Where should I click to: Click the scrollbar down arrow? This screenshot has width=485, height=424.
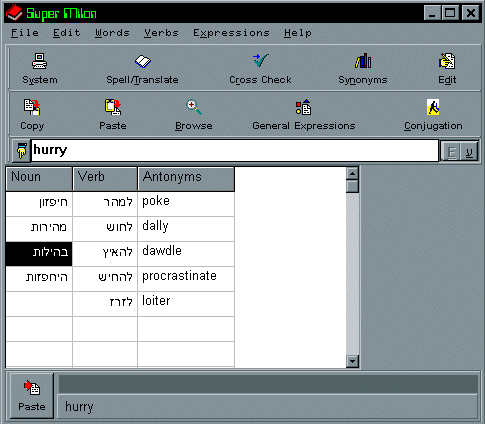(352, 361)
